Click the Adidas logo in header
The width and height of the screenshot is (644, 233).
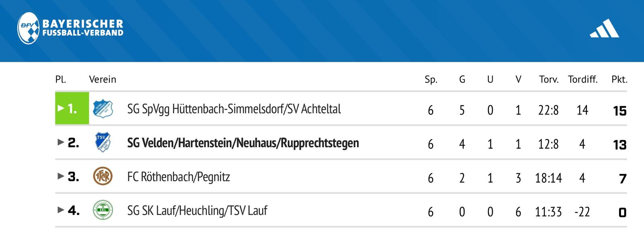point(604,28)
